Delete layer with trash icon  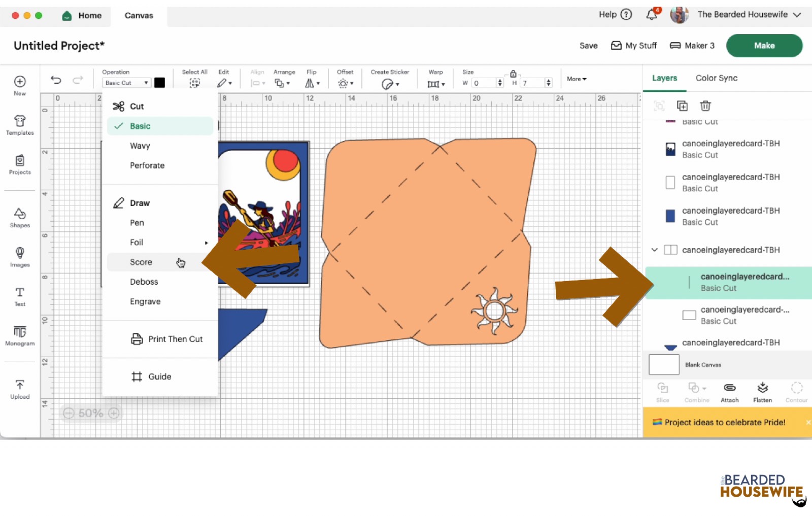tap(705, 106)
